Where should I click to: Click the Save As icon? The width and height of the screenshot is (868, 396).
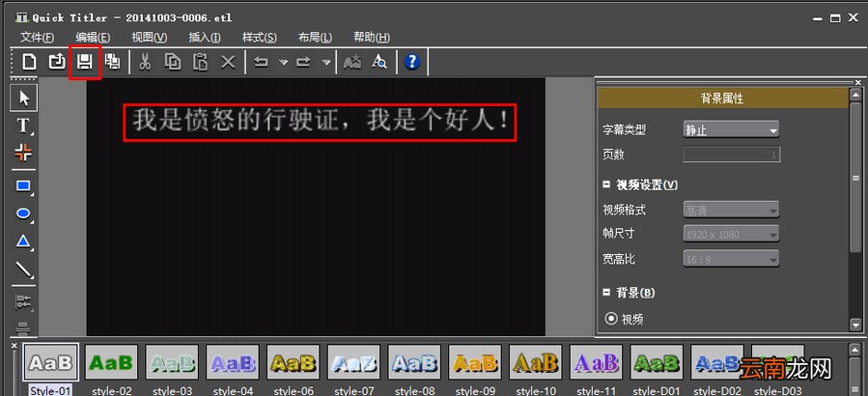point(112,62)
